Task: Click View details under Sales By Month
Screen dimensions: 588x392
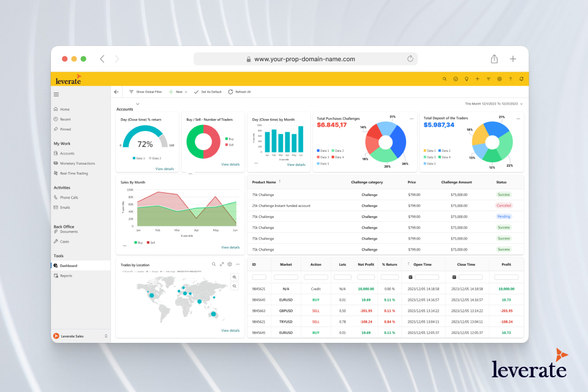Action: [x=230, y=247]
